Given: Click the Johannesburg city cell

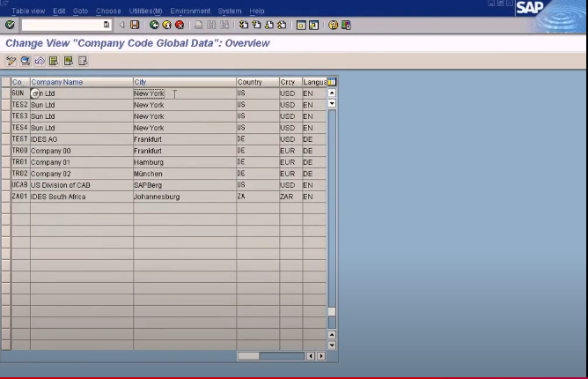Looking at the screenshot, I should (185, 197).
